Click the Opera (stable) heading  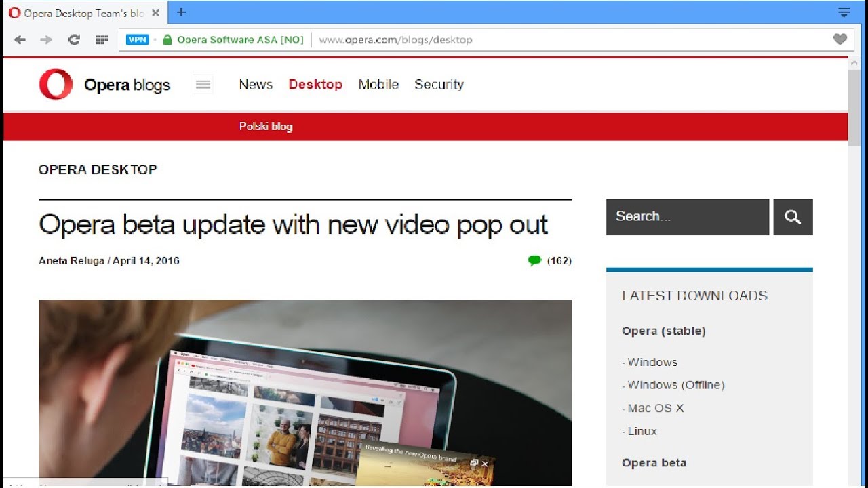[664, 331]
